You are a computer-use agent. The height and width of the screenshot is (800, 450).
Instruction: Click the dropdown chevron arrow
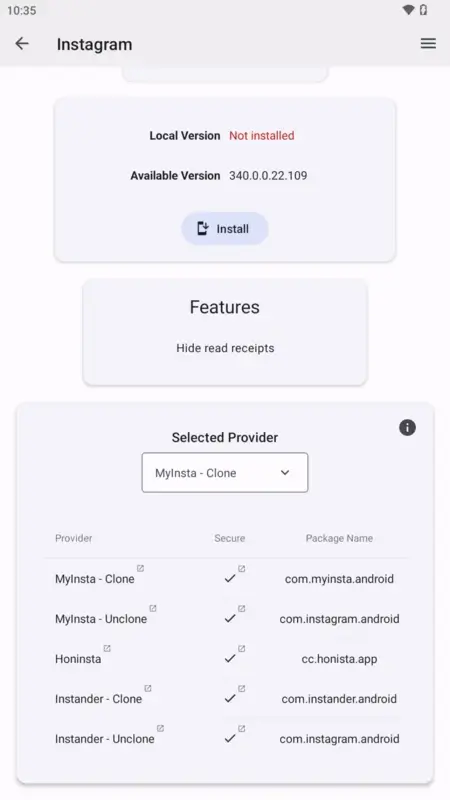click(285, 472)
